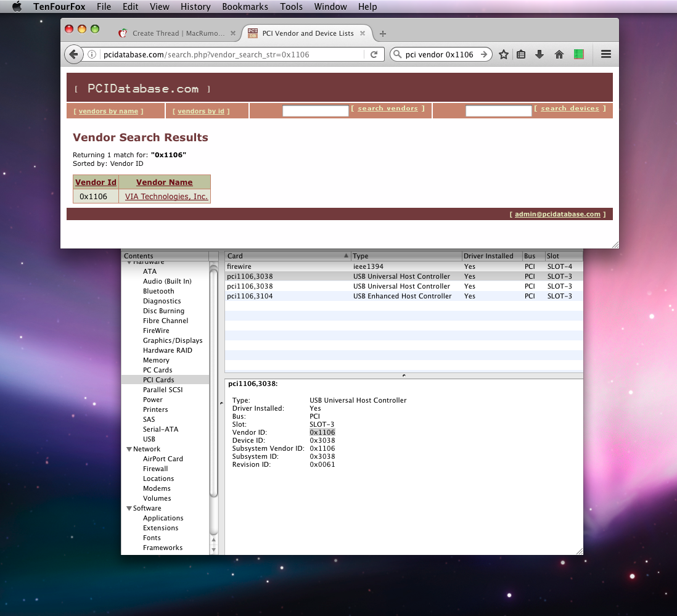This screenshot has height=616, width=677.
Task: Open the Window menu
Action: [x=330, y=7]
